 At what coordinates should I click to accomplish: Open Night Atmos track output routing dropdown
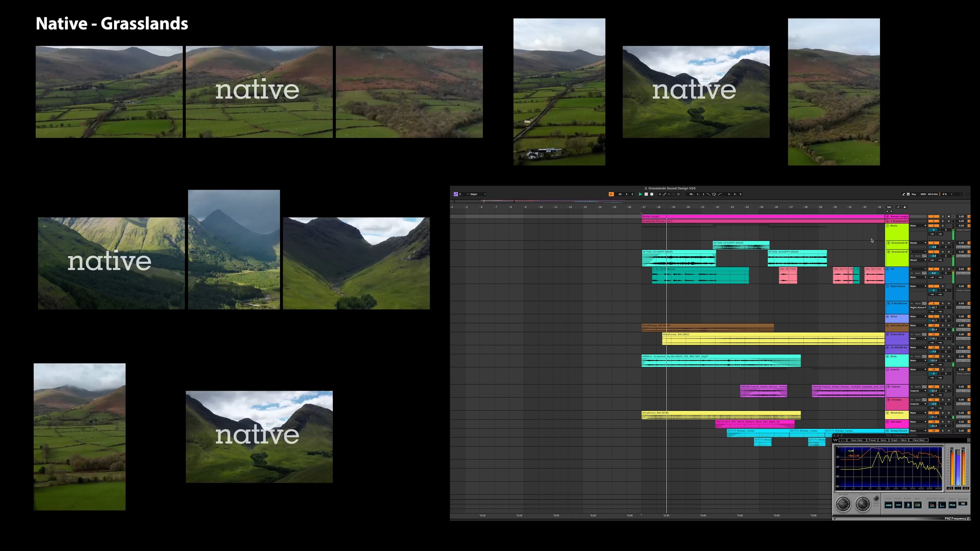click(918, 286)
